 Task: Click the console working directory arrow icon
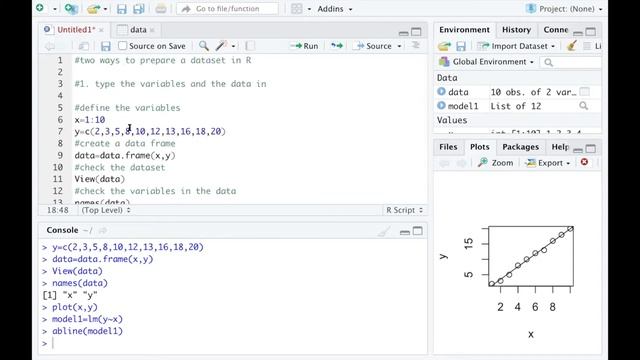[102, 231]
